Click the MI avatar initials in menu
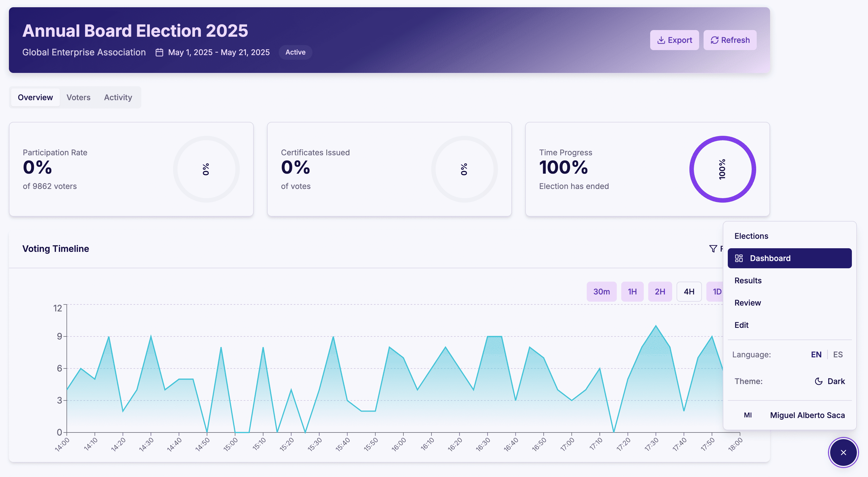Viewport: 868px width, 477px height. click(747, 415)
